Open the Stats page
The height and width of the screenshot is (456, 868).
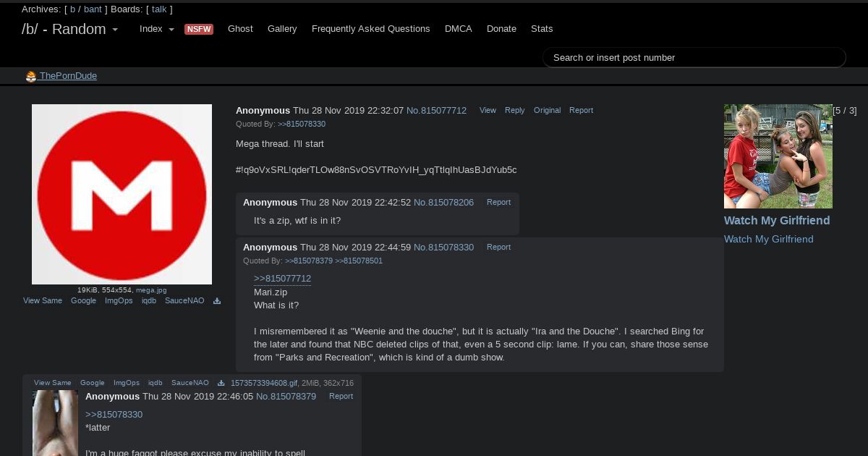(x=542, y=29)
